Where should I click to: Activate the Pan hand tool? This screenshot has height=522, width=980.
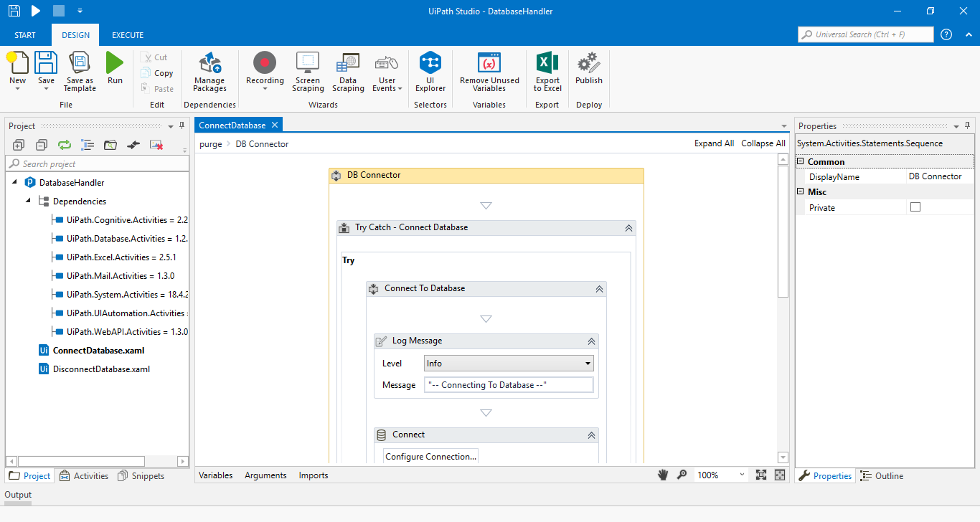click(664, 475)
